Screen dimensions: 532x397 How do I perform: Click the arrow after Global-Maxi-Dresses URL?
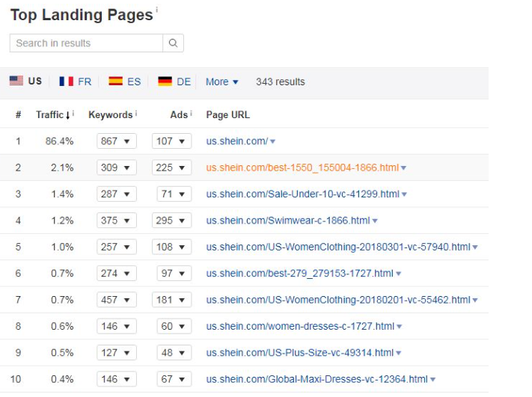click(432, 380)
